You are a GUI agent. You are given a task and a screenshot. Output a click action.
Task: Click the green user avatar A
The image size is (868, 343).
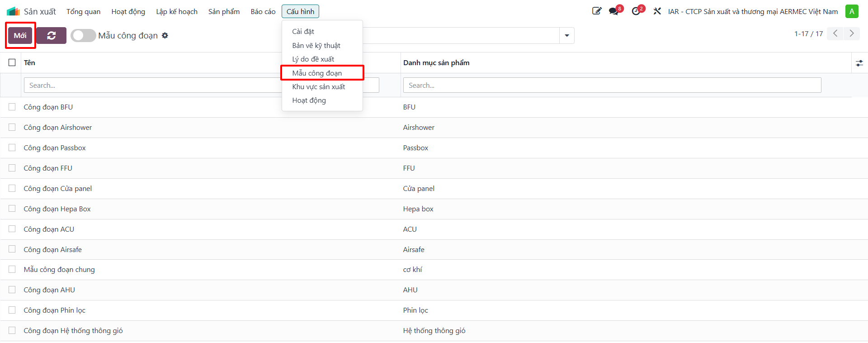tap(852, 11)
